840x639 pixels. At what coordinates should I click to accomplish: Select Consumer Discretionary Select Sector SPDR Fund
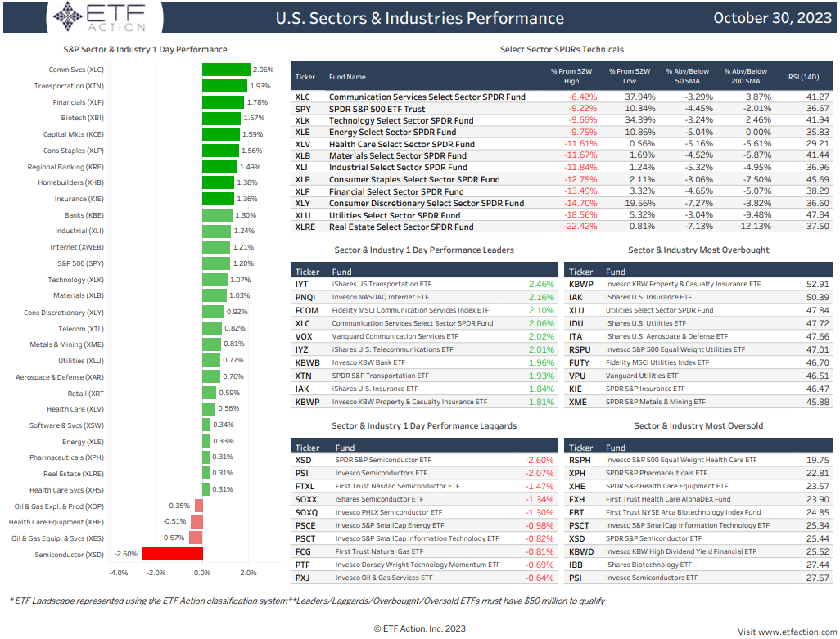click(427, 204)
